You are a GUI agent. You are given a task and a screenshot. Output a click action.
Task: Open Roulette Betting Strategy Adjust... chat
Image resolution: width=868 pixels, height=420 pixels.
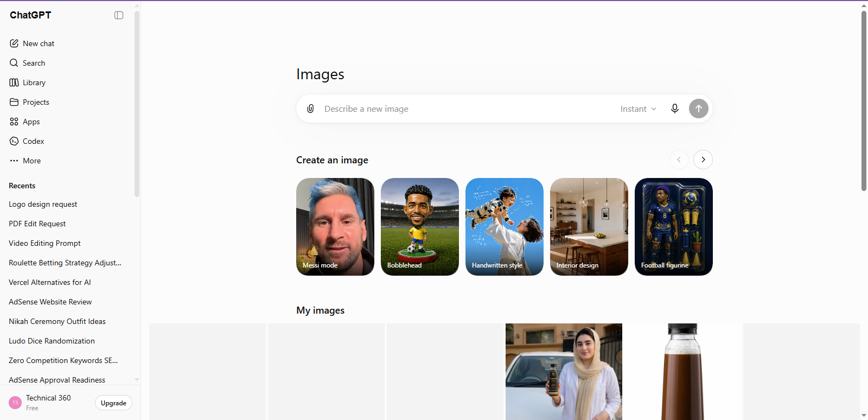tap(67, 263)
